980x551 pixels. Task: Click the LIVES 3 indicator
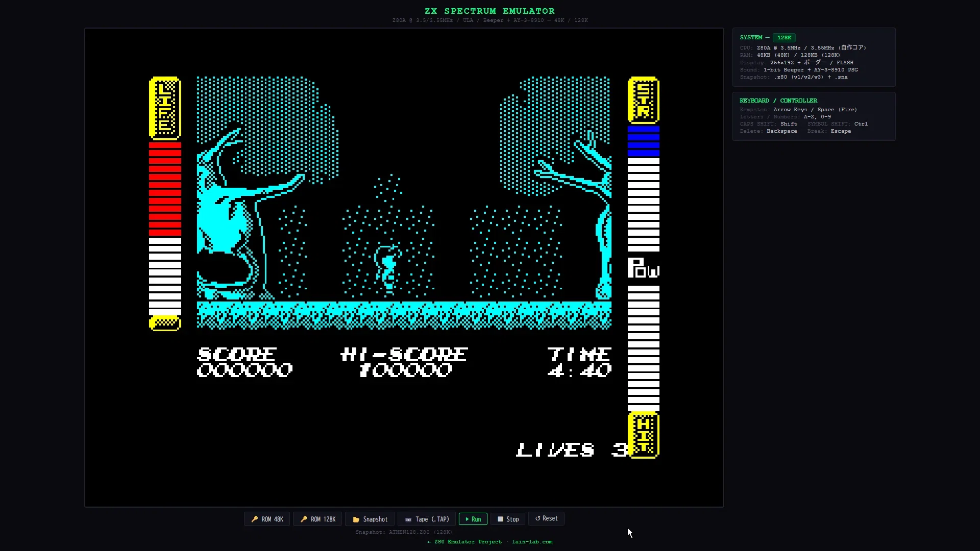572,450
